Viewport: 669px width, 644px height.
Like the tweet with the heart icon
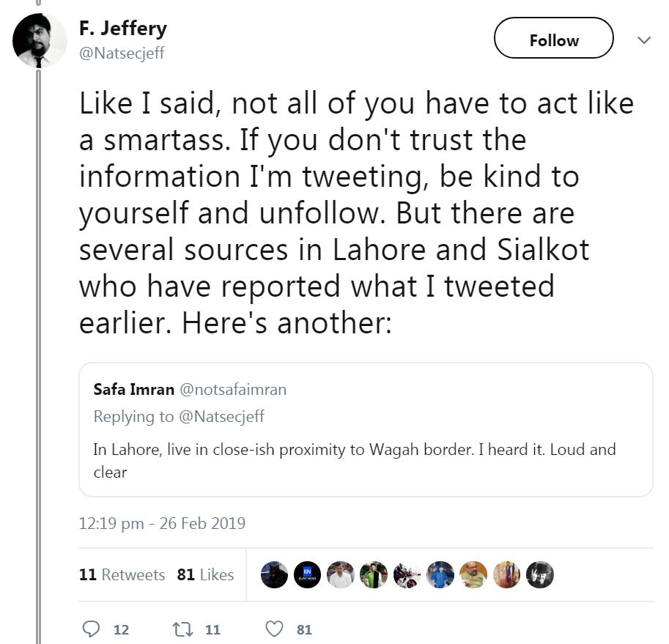274,629
